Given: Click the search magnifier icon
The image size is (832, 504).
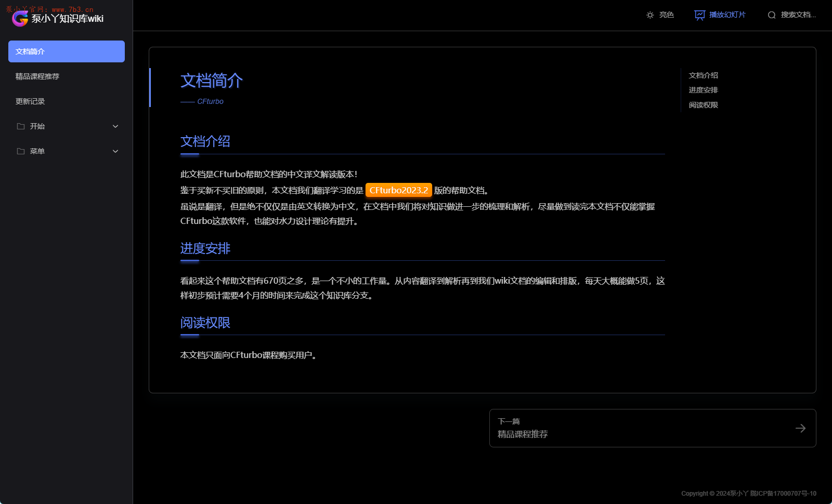Looking at the screenshot, I should pyautogui.click(x=772, y=15).
